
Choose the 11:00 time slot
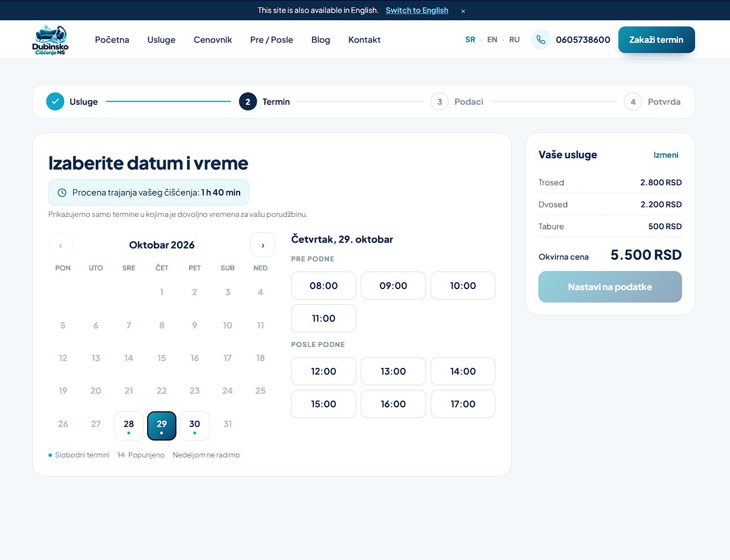[324, 318]
